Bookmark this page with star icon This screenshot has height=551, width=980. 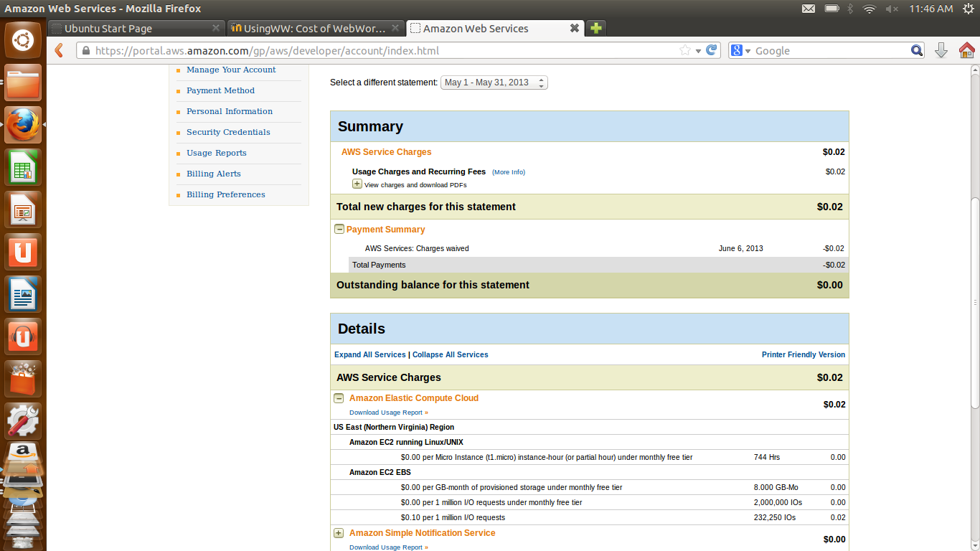(x=685, y=50)
